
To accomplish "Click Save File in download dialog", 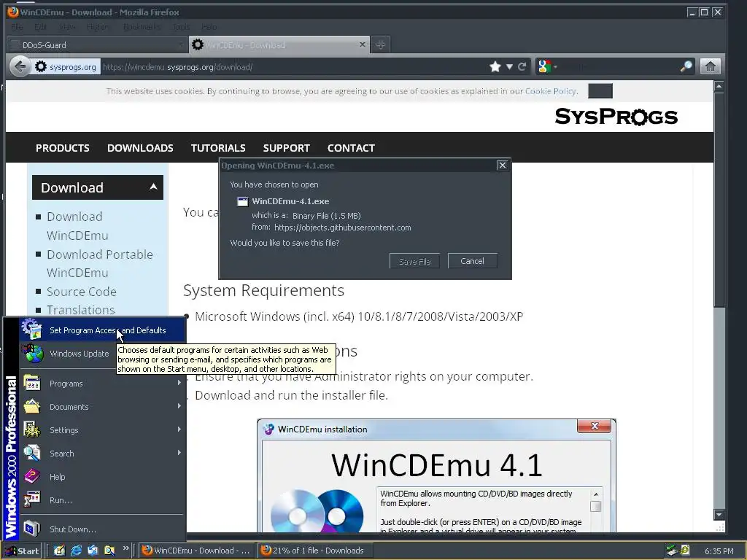I will 414,262.
